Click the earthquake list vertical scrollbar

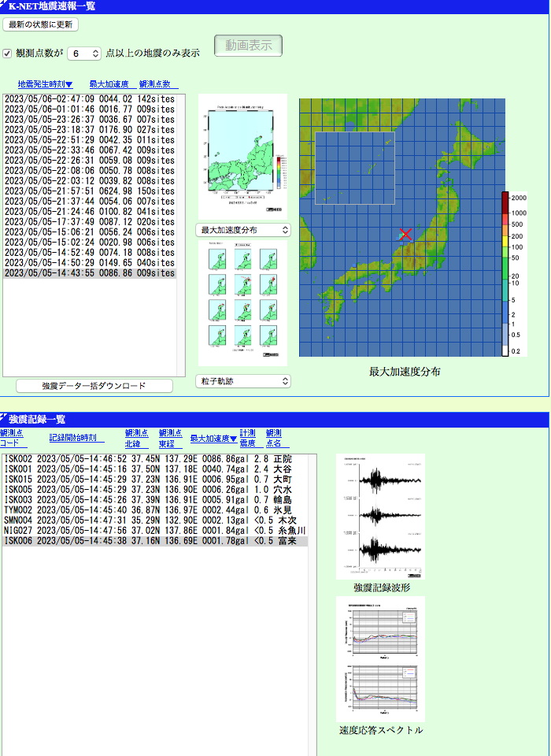pyautogui.click(x=181, y=235)
